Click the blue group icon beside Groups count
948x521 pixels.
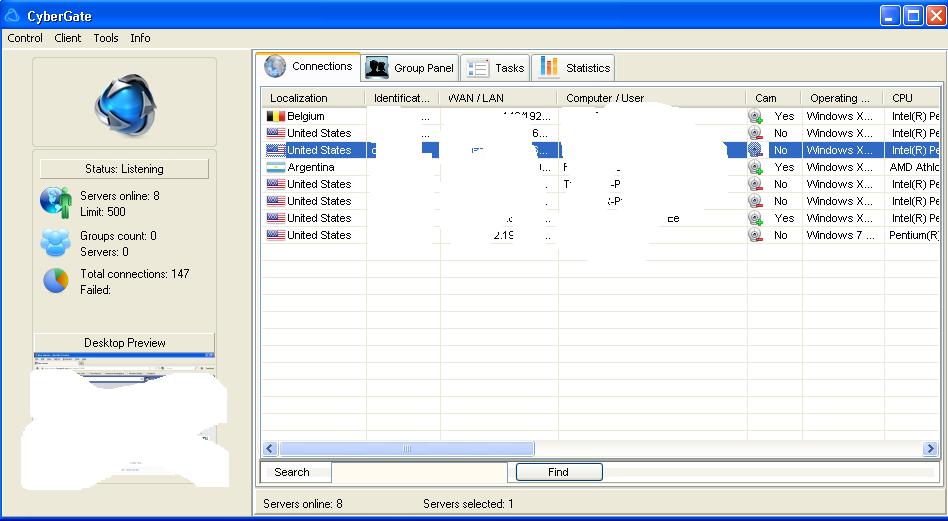(x=56, y=242)
